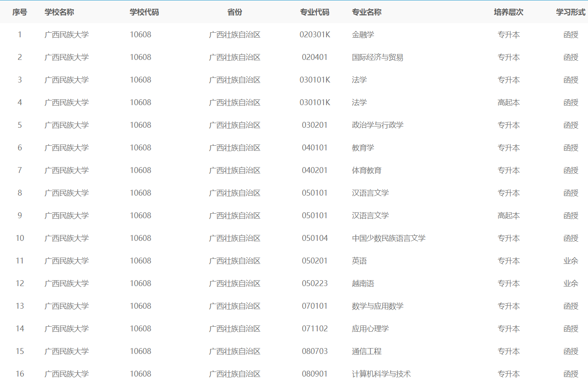This screenshot has height=382, width=588.
Task: Click the 培养层次 column header
Action: pos(509,12)
